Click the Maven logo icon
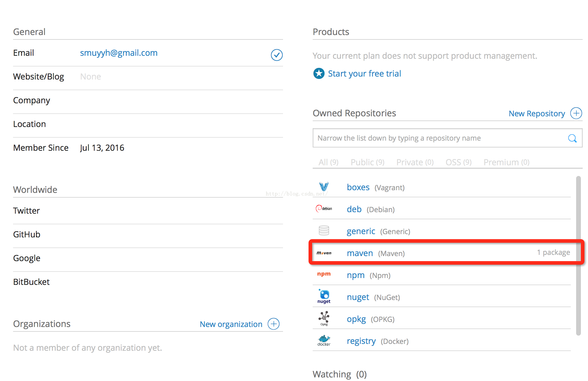Screen dimensions: 588x381 324,253
